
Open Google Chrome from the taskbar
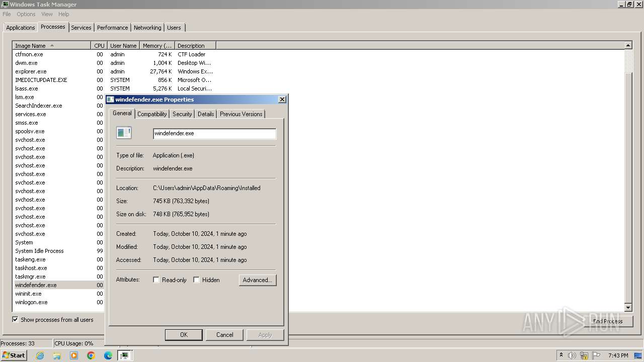click(x=91, y=355)
